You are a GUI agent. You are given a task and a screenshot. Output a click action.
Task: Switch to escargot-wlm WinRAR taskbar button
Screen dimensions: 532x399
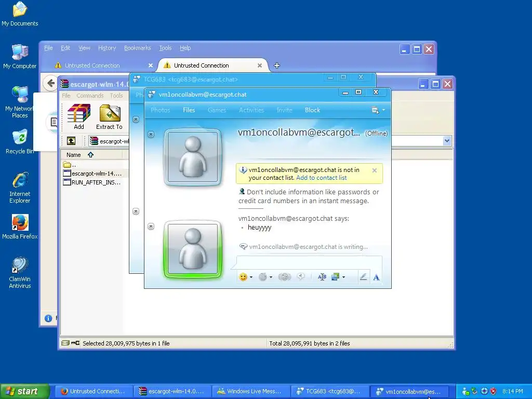pyautogui.click(x=172, y=391)
